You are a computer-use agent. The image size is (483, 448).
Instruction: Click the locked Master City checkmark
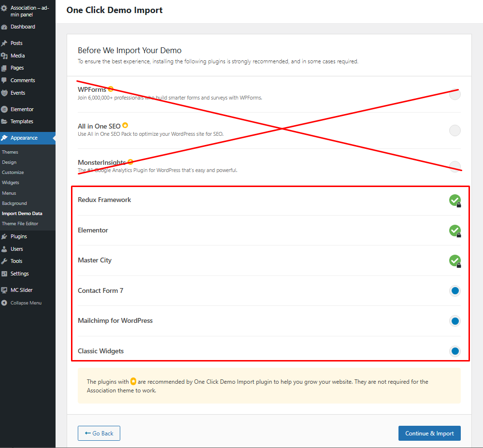pos(455,260)
